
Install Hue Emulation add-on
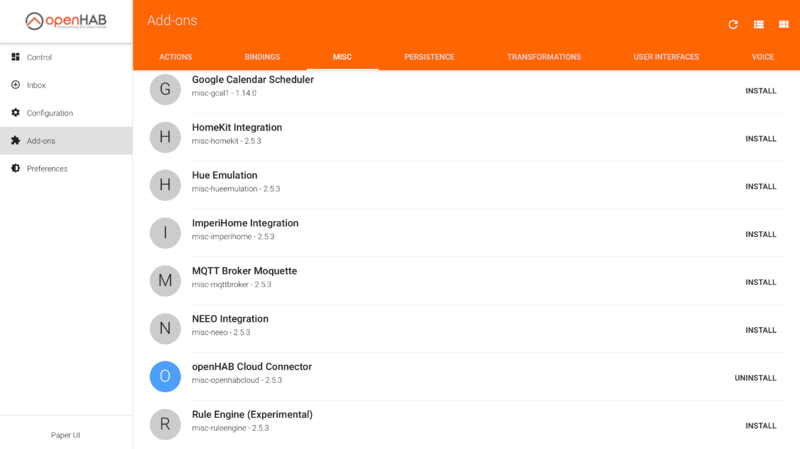coord(760,187)
